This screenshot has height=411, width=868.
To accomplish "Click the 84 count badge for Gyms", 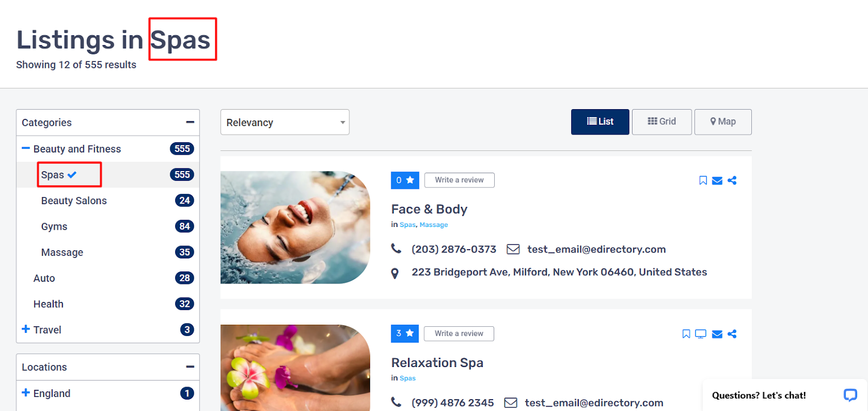I will tap(184, 226).
